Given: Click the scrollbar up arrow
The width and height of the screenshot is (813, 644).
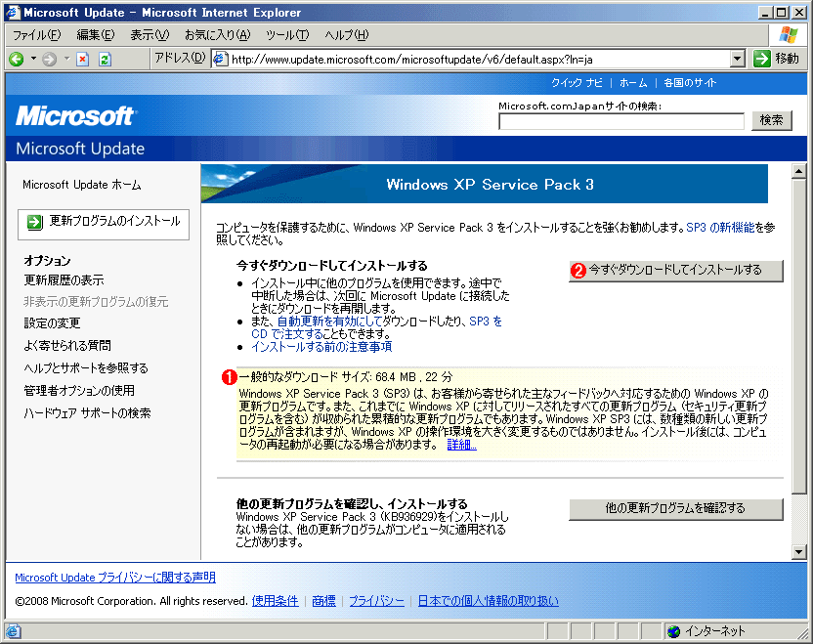Looking at the screenshot, I should [799, 171].
